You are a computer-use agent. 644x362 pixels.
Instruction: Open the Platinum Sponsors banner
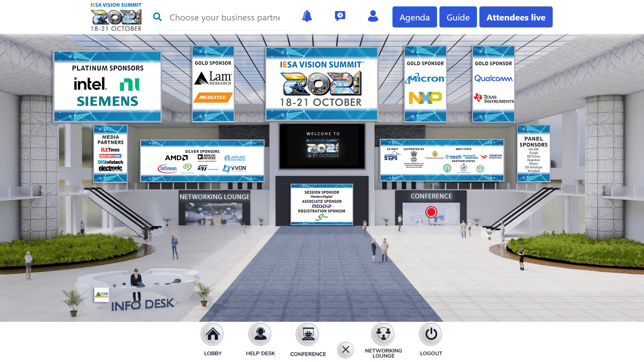click(108, 86)
